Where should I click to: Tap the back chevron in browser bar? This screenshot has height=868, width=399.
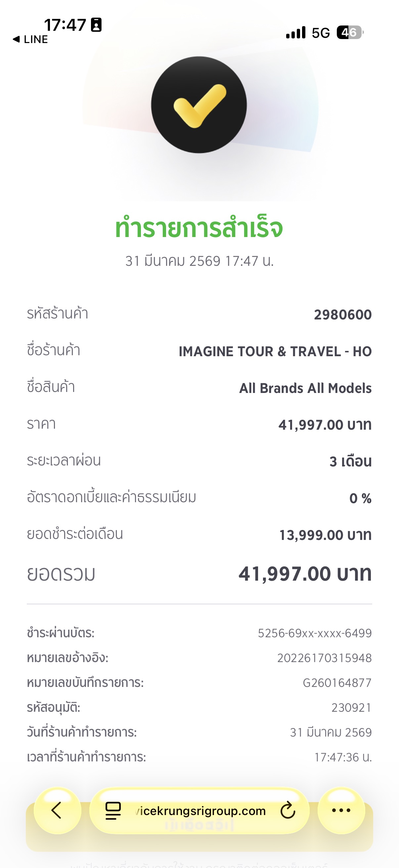click(57, 810)
